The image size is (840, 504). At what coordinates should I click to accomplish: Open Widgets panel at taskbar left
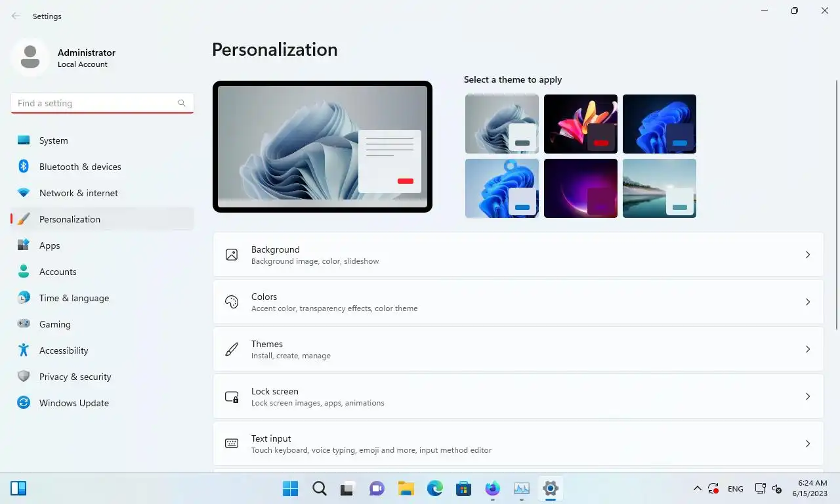(x=18, y=488)
